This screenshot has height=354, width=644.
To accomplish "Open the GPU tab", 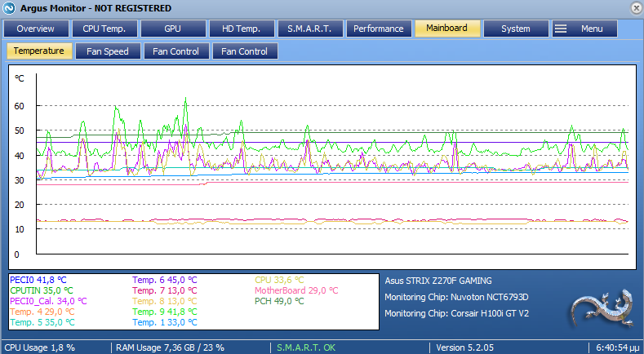I will click(173, 29).
